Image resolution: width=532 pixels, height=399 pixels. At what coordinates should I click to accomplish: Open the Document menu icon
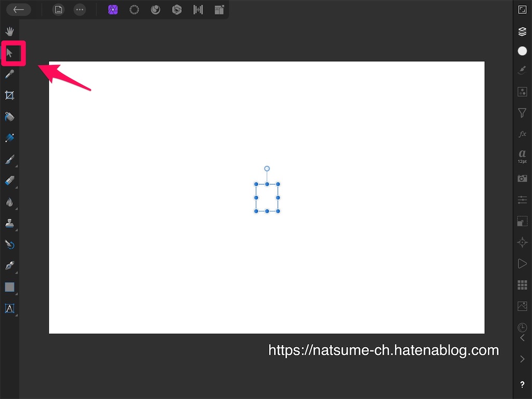point(58,9)
